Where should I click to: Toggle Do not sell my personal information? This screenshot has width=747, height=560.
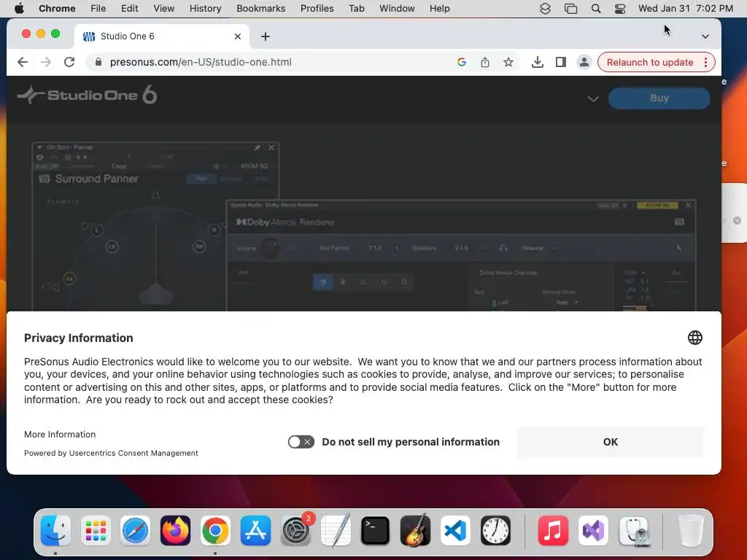pos(301,442)
